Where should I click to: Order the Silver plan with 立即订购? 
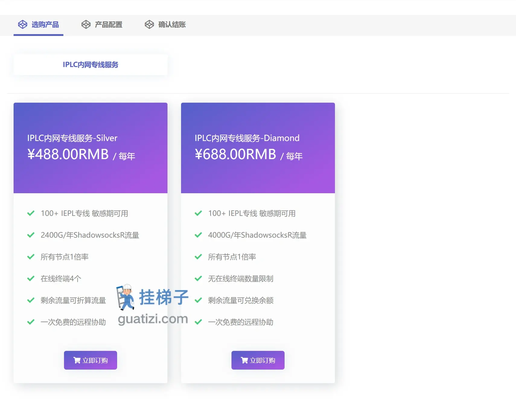[x=91, y=360]
